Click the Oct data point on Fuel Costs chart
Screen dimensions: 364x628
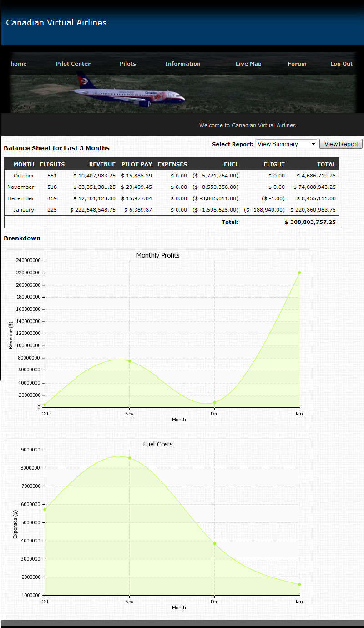point(45,509)
